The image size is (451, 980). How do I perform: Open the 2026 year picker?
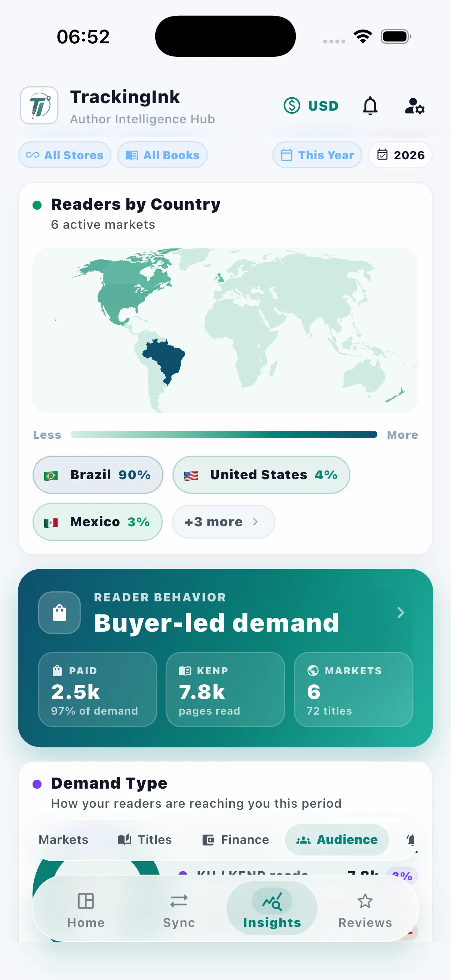401,155
